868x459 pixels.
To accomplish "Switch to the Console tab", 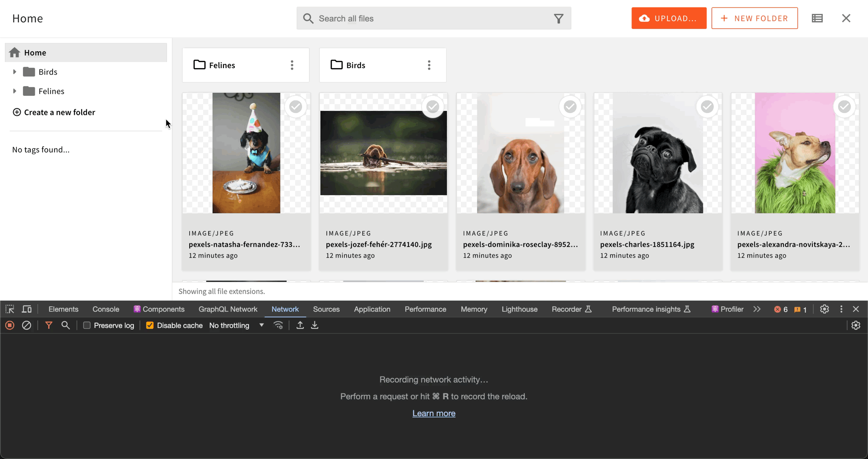I will [105, 309].
